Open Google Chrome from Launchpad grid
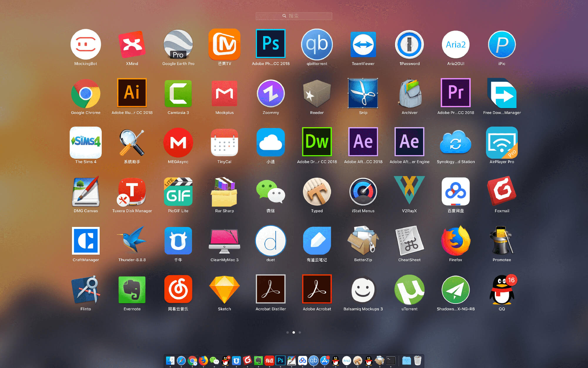Image resolution: width=588 pixels, height=368 pixels. click(x=86, y=94)
